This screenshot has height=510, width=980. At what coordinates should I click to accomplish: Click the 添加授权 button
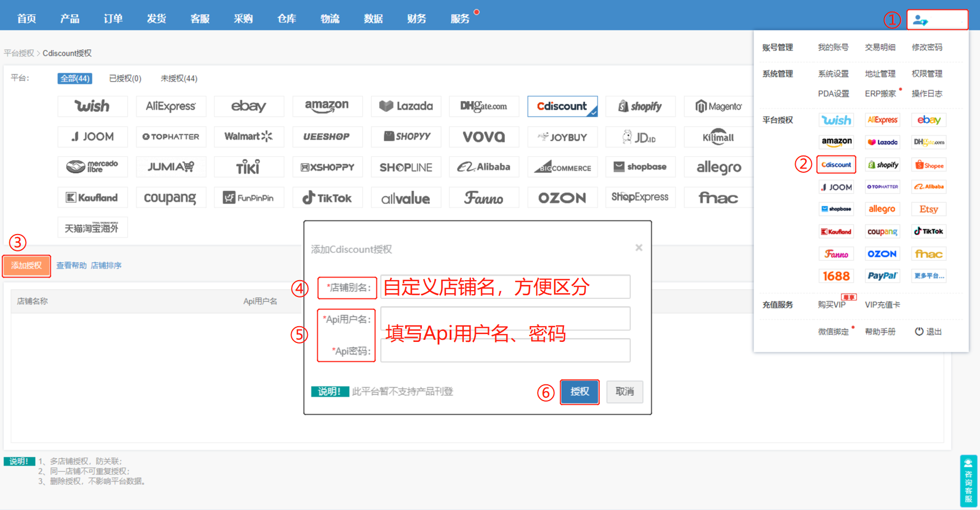pyautogui.click(x=27, y=265)
